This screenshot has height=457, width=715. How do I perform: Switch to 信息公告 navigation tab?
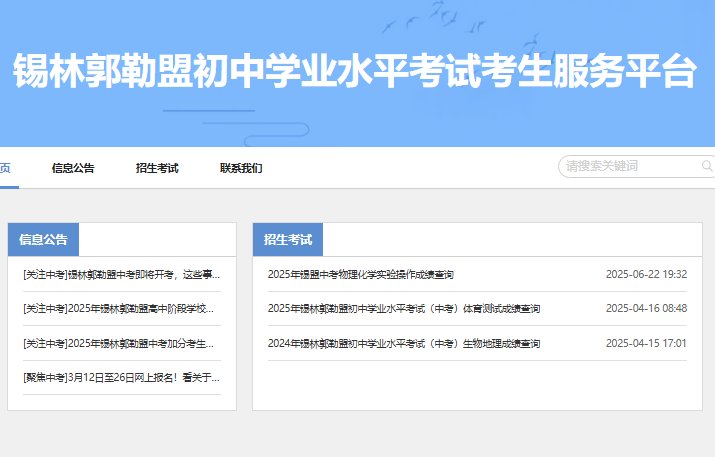coord(73,168)
